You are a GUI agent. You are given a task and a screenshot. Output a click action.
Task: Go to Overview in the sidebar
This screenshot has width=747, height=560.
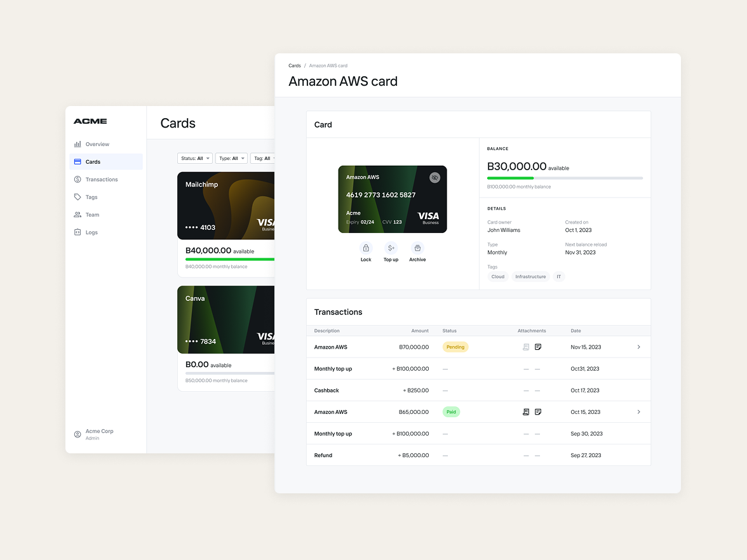105,144
